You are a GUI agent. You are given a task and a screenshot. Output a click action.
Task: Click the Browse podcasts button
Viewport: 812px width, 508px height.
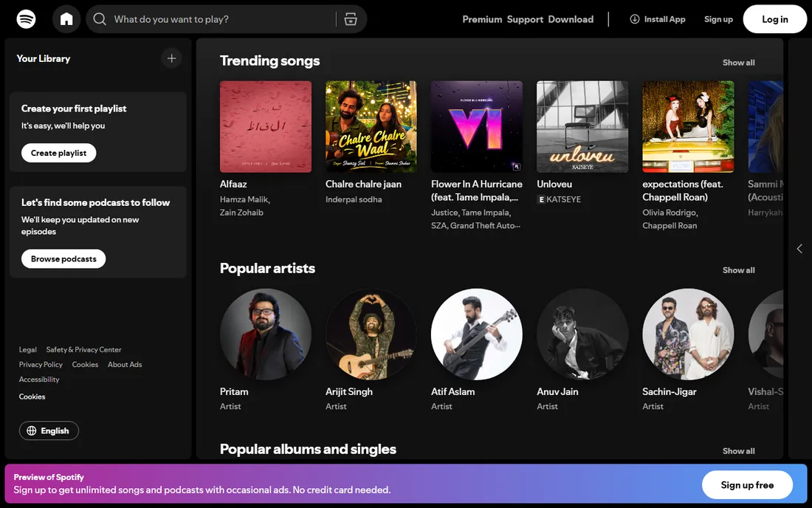[63, 259]
